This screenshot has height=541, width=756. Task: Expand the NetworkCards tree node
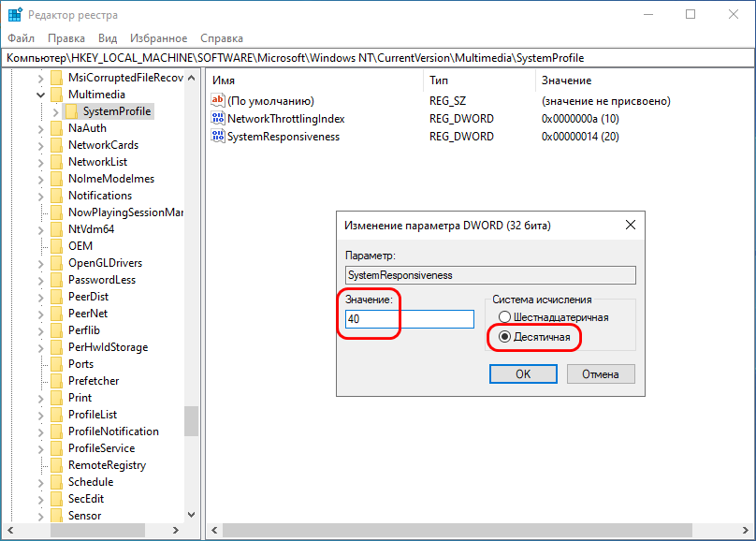tap(41, 145)
